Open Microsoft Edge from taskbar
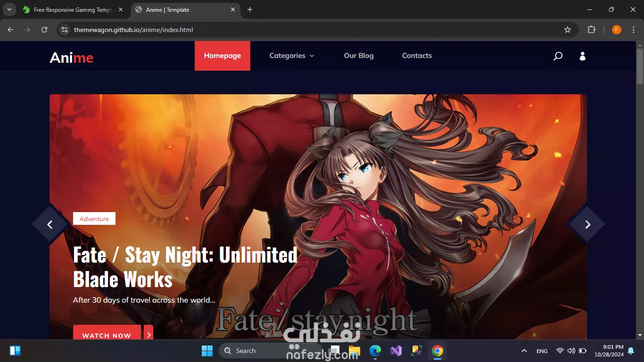644x362 pixels. (x=375, y=351)
